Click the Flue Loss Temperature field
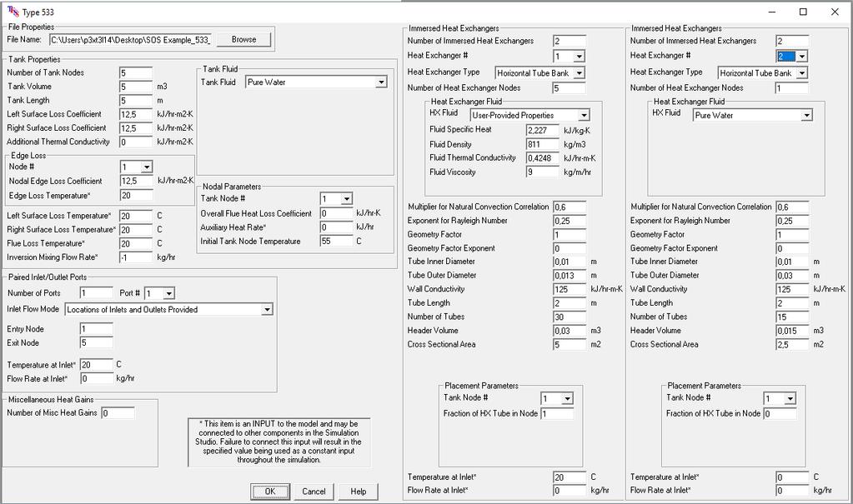The image size is (853, 504). point(135,243)
